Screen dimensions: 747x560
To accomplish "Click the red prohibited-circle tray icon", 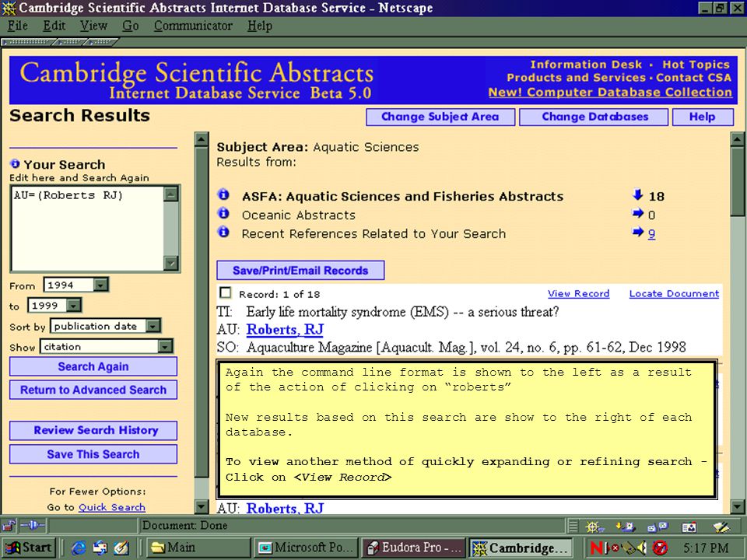I will click(x=660, y=548).
